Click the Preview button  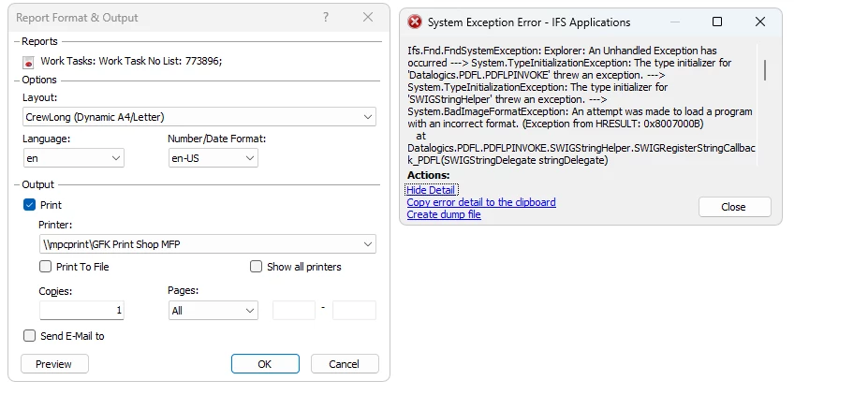tap(54, 364)
